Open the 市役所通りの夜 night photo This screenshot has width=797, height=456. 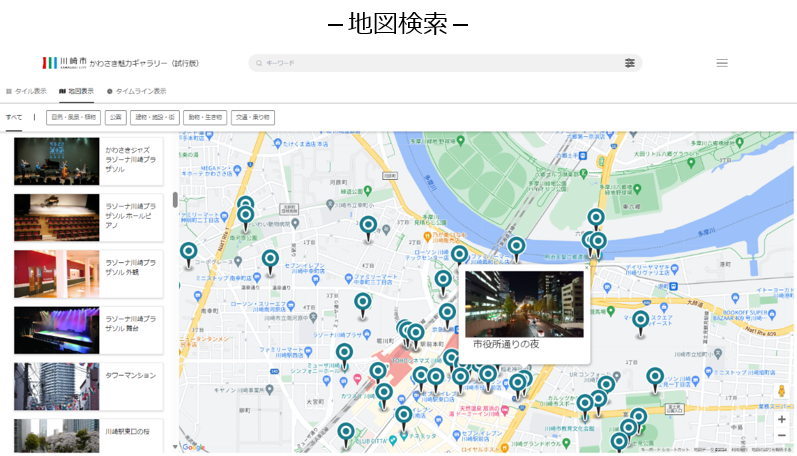pyautogui.click(x=524, y=304)
